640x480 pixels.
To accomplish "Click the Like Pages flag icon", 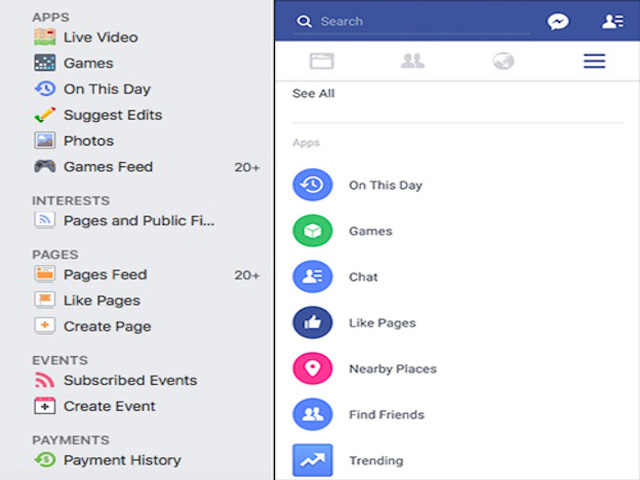I will coord(45,300).
